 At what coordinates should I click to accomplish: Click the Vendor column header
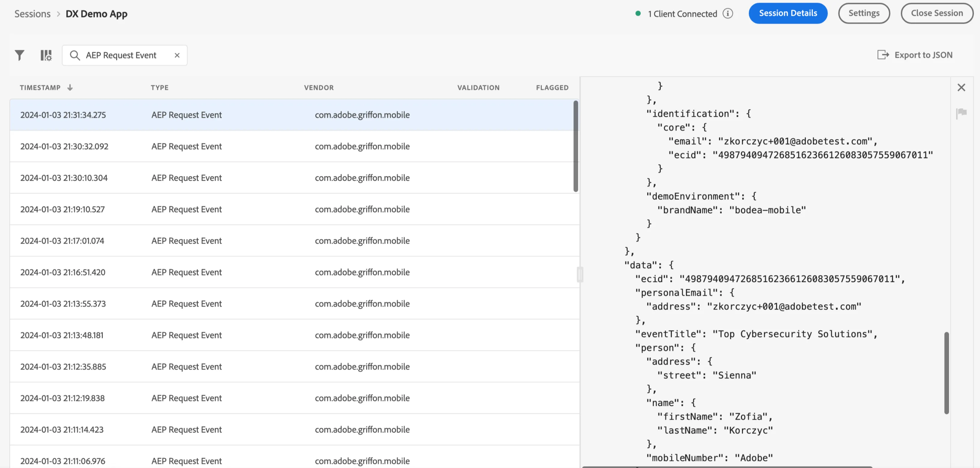coord(319,87)
